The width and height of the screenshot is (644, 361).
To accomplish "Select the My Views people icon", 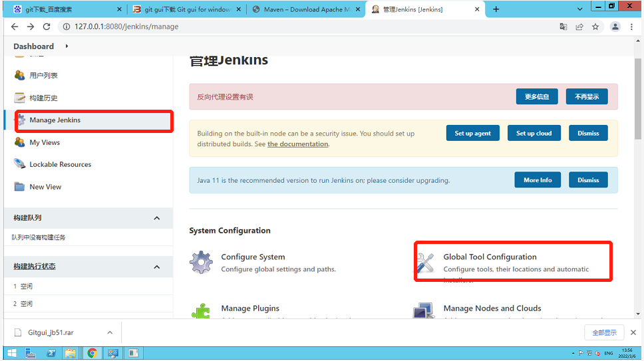I will click(19, 142).
